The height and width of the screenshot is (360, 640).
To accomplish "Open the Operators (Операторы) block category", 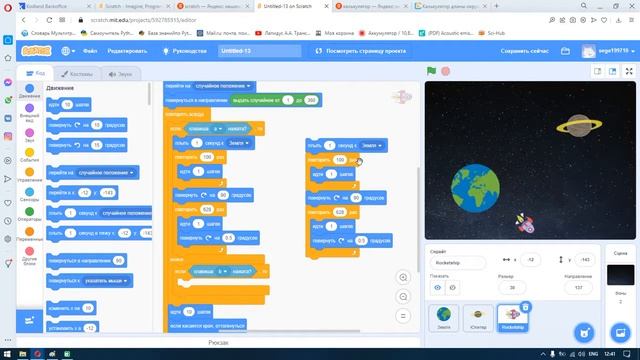I will pos(29,214).
